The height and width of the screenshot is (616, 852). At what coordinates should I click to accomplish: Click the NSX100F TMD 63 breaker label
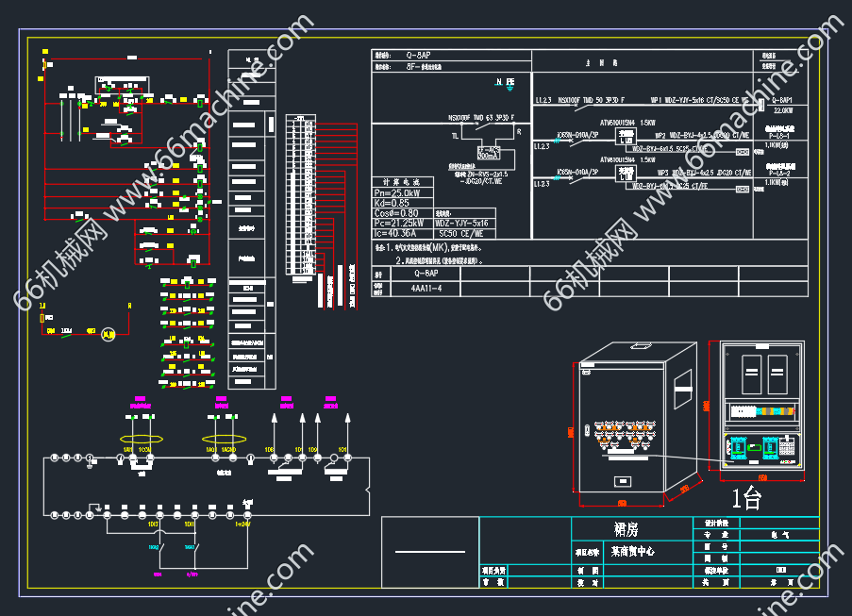point(479,118)
